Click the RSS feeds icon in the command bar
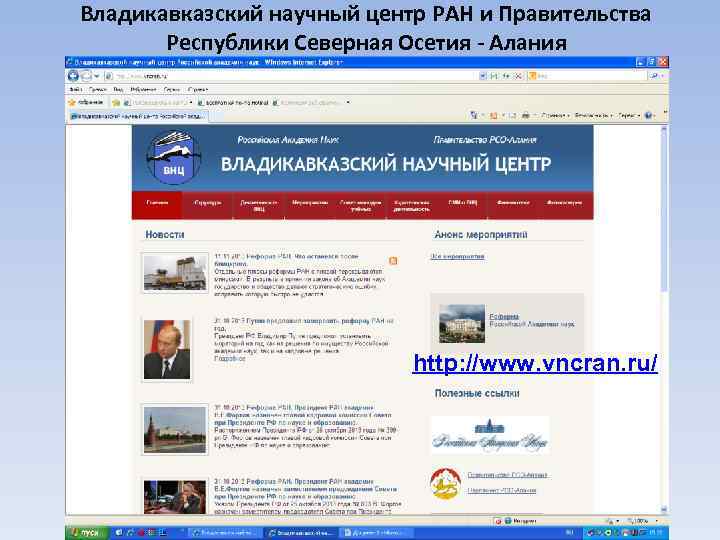Screen dimensions: 720x540 pos(494,115)
